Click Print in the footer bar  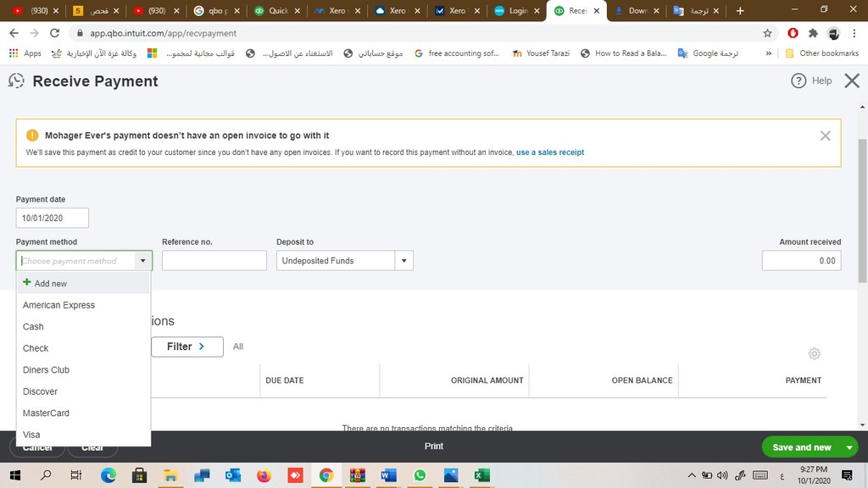point(434,446)
